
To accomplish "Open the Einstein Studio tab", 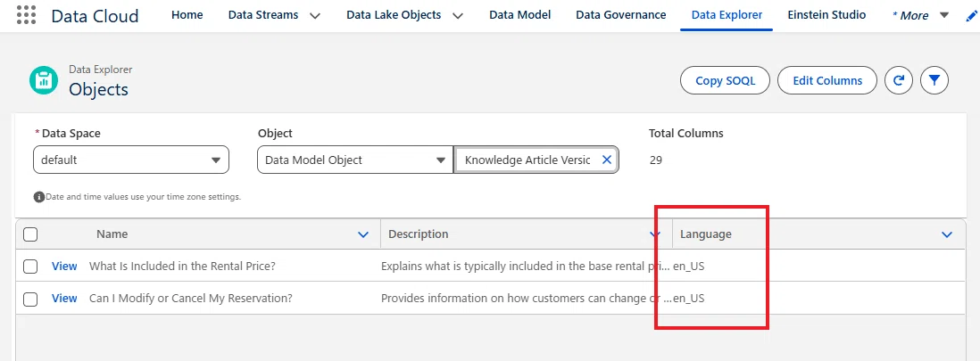I will point(826,15).
